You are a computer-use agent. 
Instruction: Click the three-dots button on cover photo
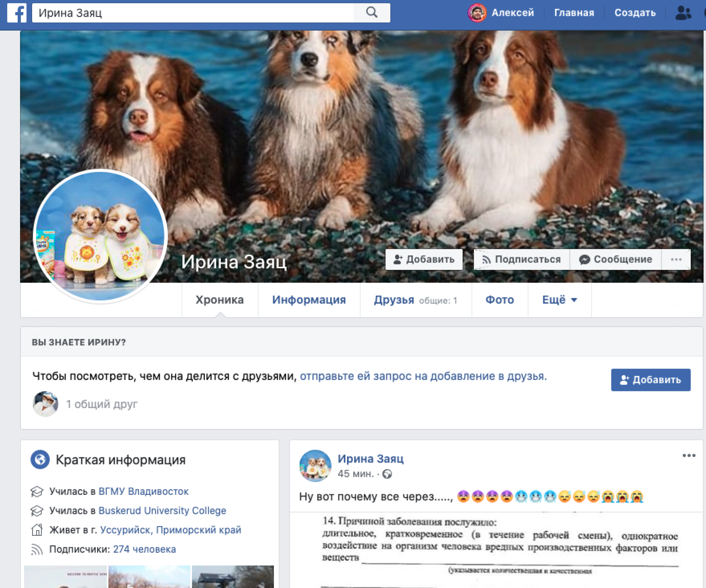coord(676,259)
